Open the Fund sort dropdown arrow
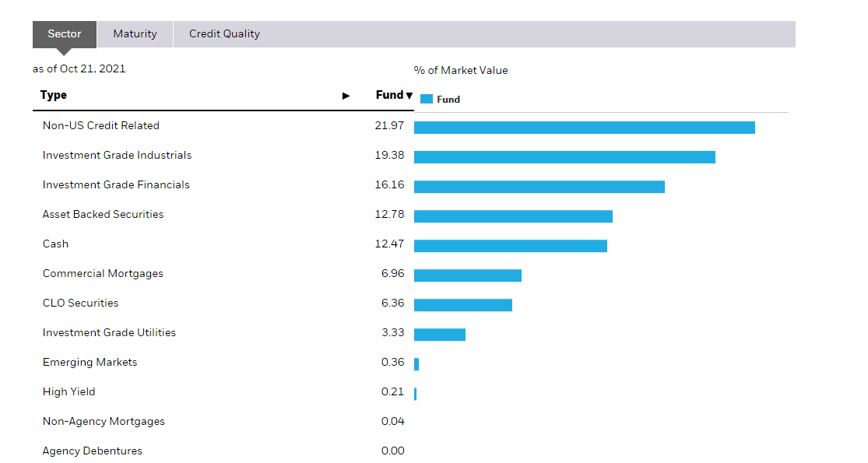 [408, 95]
